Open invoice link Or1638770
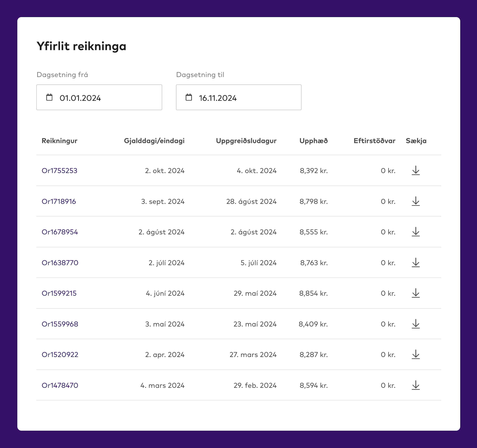 (x=60, y=263)
